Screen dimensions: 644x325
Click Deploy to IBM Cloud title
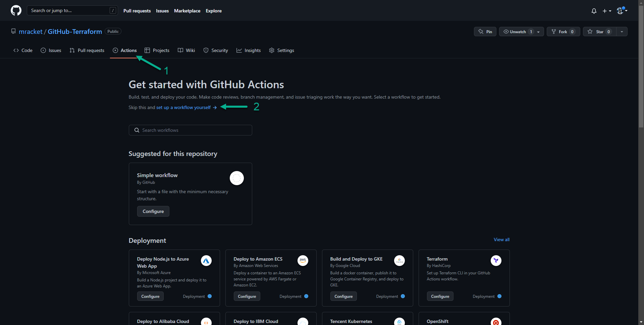pyautogui.click(x=256, y=321)
